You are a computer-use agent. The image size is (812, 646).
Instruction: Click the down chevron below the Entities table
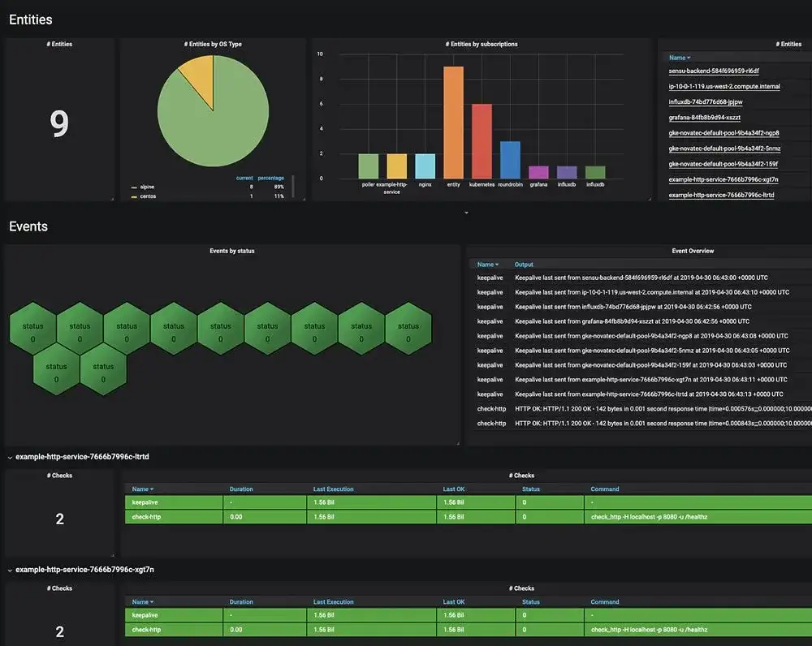pos(467,211)
